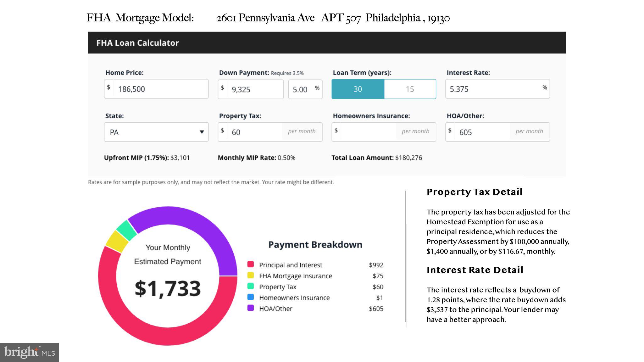This screenshot has width=644, height=362.
Task: Click the HOA/Other monthly amount field
Action: click(497, 132)
